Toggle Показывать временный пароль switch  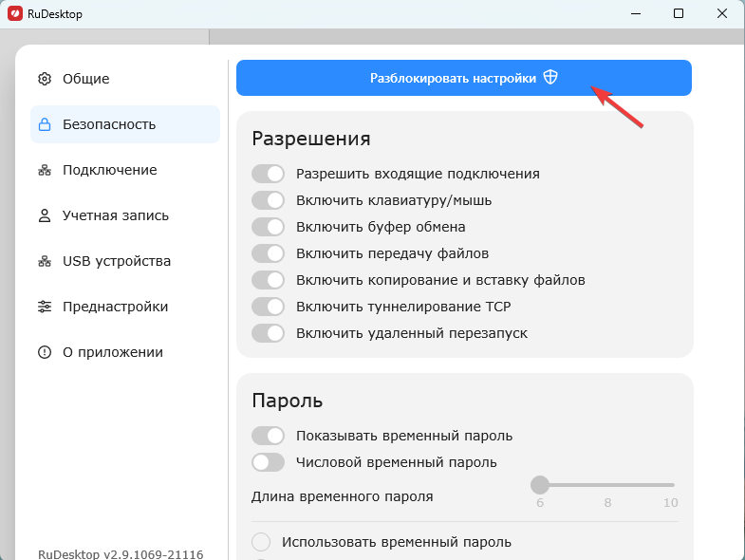[268, 436]
